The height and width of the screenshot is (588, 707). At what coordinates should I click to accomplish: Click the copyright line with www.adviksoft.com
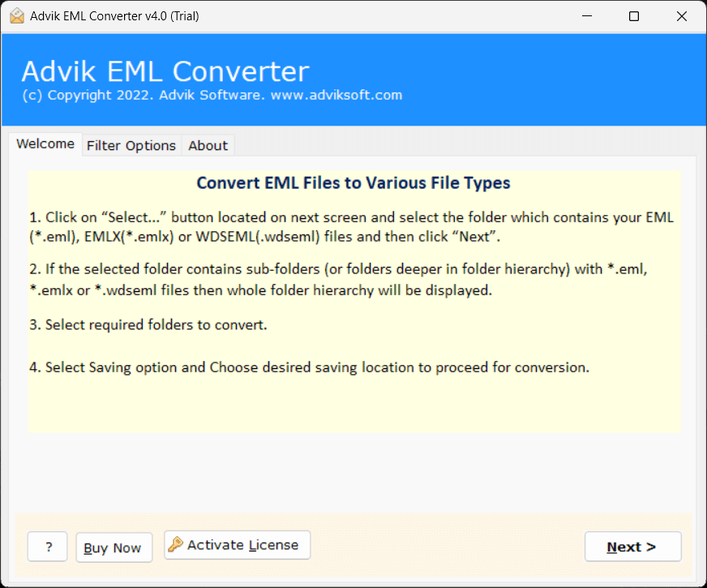pyautogui.click(x=212, y=95)
